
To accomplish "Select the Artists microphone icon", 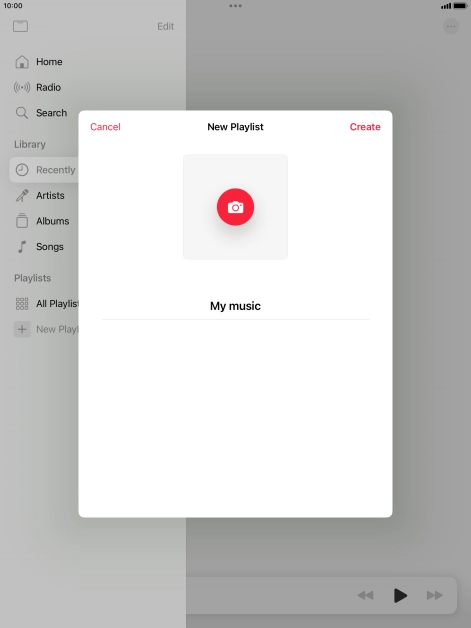I will tap(22, 195).
